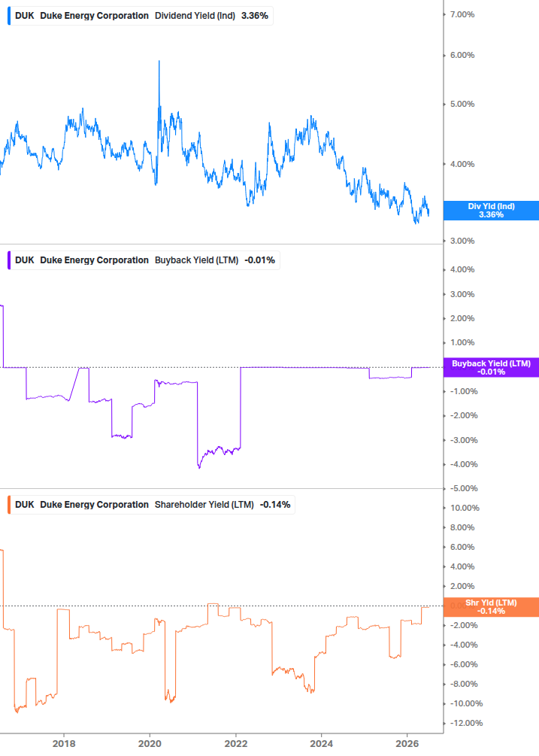The image size is (539, 756).
Task: Click the 5.00% tick on the dividend yield axis
Action: pos(462,104)
